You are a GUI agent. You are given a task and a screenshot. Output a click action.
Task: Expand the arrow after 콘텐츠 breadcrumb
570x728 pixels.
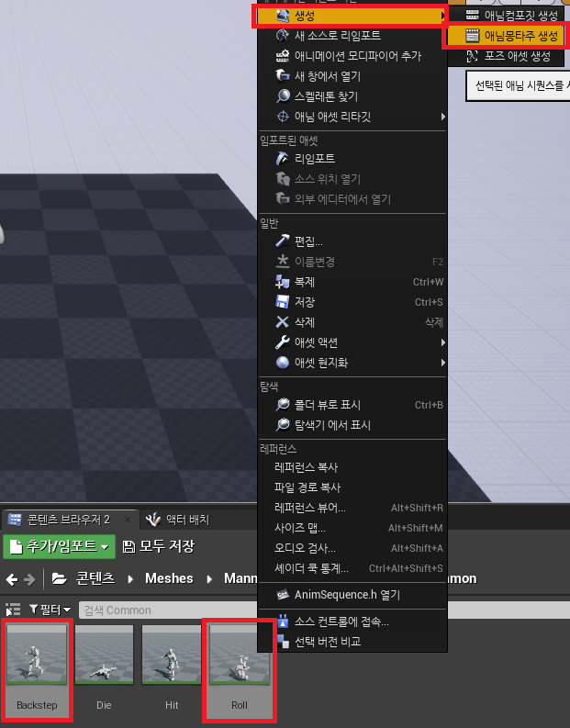(130, 579)
